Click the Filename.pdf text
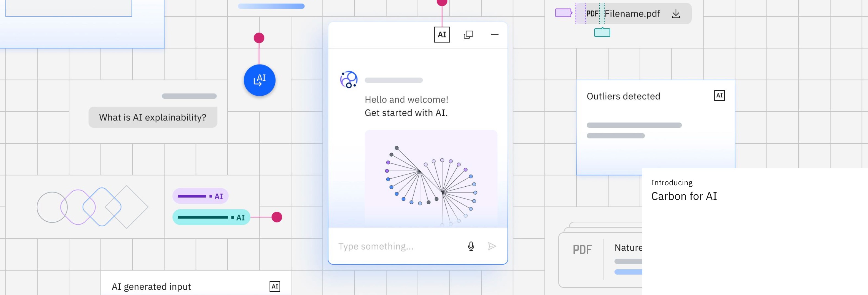 pos(632,14)
